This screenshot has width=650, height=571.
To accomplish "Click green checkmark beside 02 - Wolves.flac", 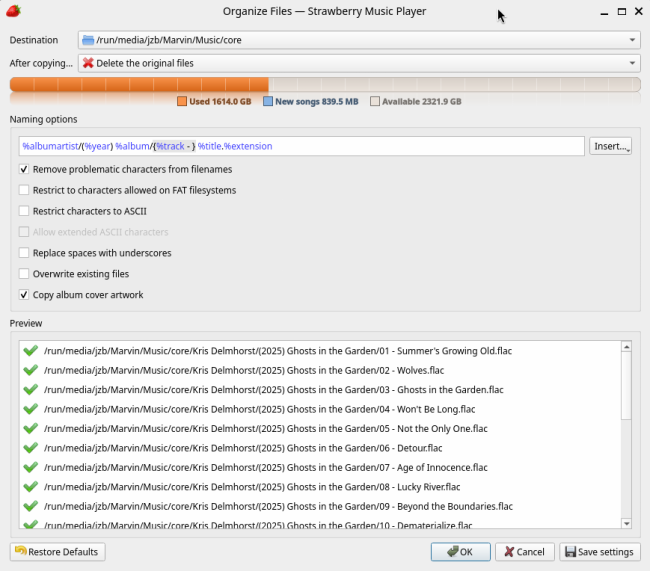I will (x=31, y=370).
